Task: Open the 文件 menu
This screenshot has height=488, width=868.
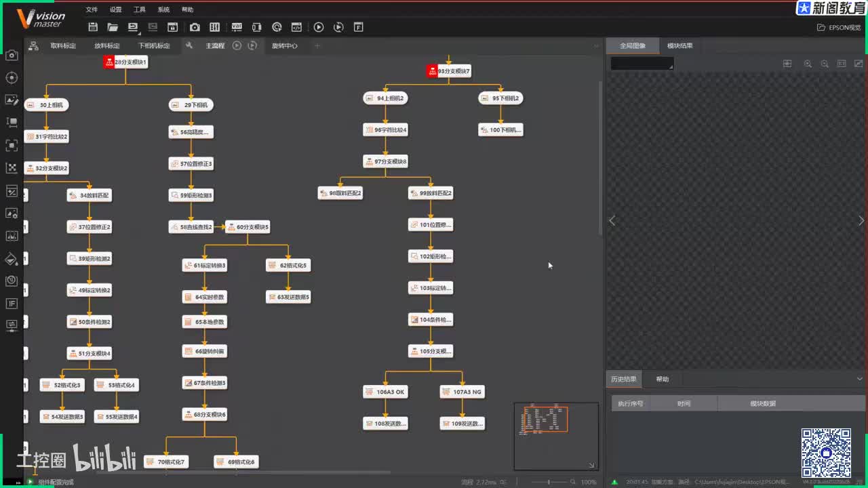Action: click(x=92, y=9)
